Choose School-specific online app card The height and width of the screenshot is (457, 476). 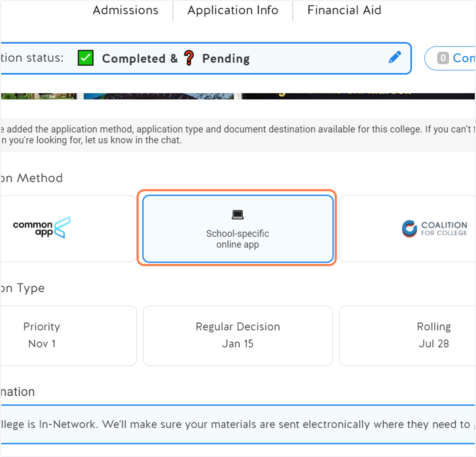click(238, 229)
